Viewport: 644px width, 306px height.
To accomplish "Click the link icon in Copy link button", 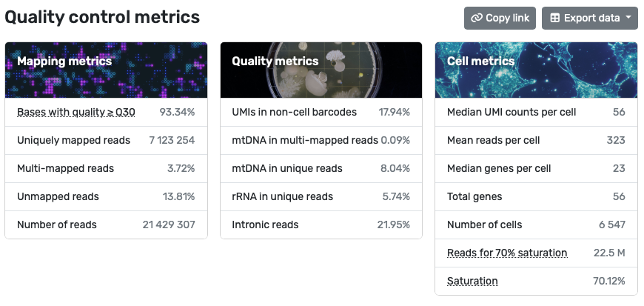I will pos(477,19).
